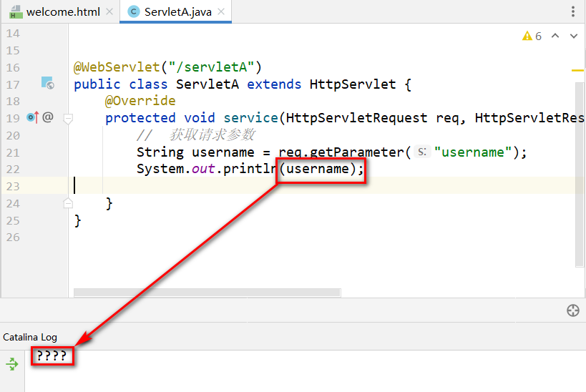Open the editor tabs more-options menu

tap(572, 11)
